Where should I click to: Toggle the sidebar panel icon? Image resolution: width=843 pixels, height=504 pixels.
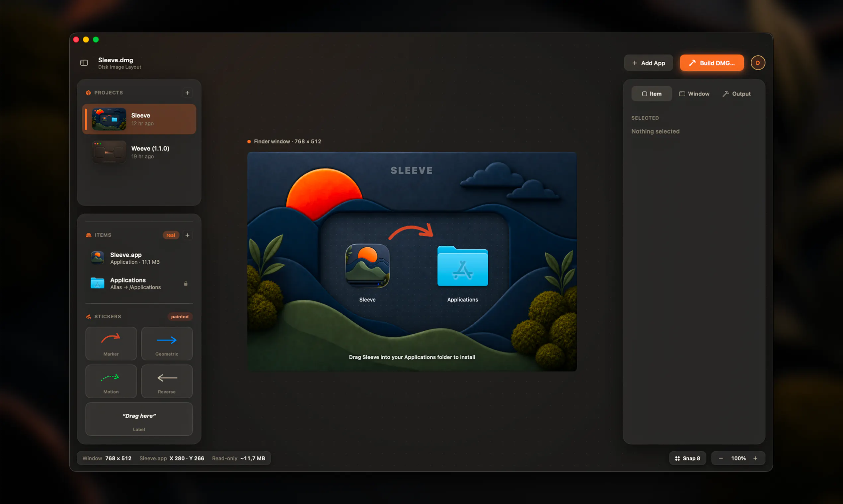point(84,63)
